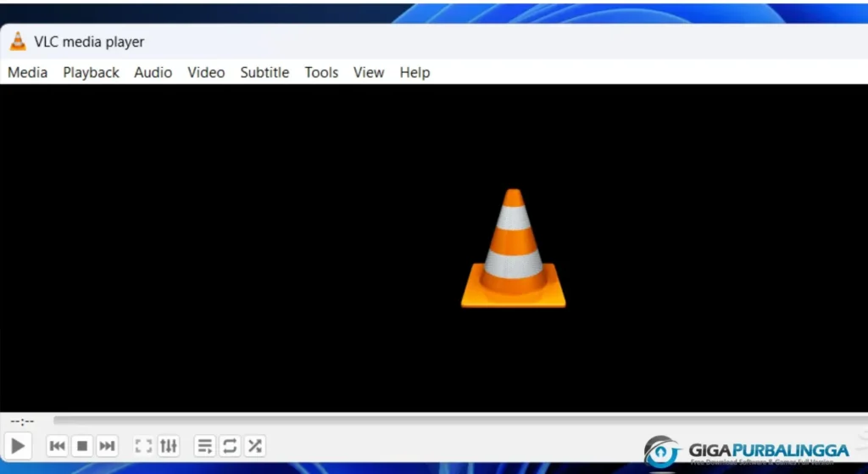
Task: Open the View menu
Action: [369, 73]
